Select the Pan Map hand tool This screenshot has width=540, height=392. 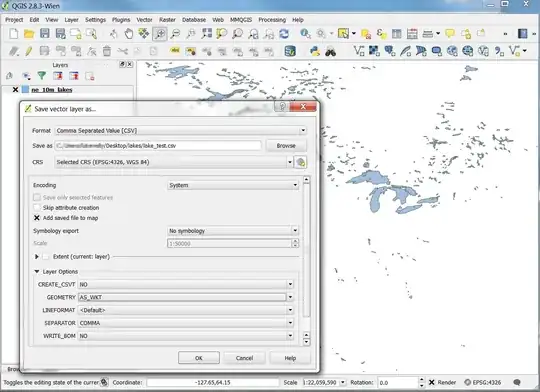click(129, 34)
